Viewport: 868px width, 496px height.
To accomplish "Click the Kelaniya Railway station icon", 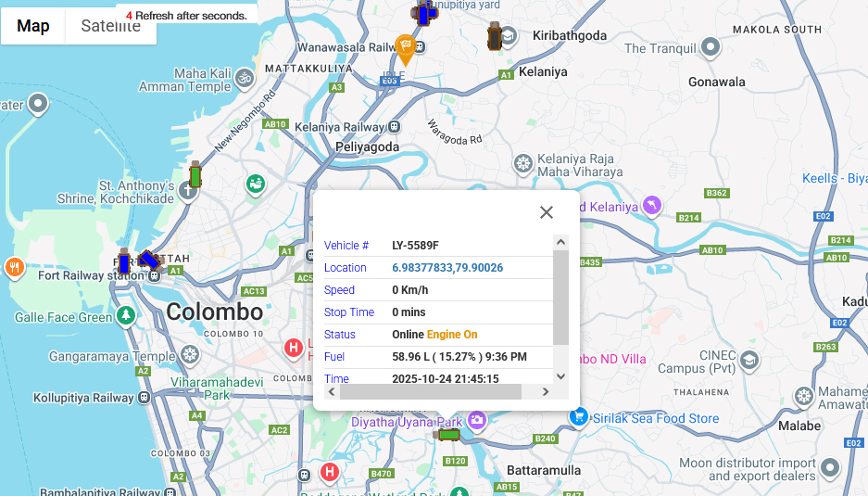I will (394, 127).
